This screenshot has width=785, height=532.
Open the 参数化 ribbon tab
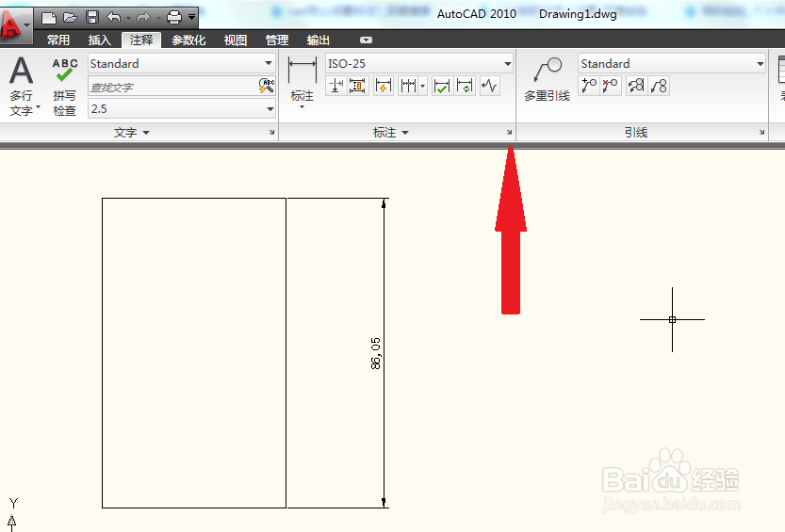coord(188,40)
